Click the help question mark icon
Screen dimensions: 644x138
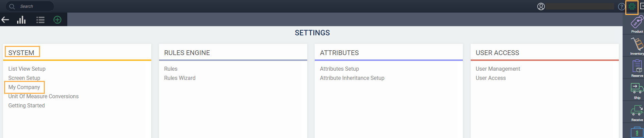(622, 6)
